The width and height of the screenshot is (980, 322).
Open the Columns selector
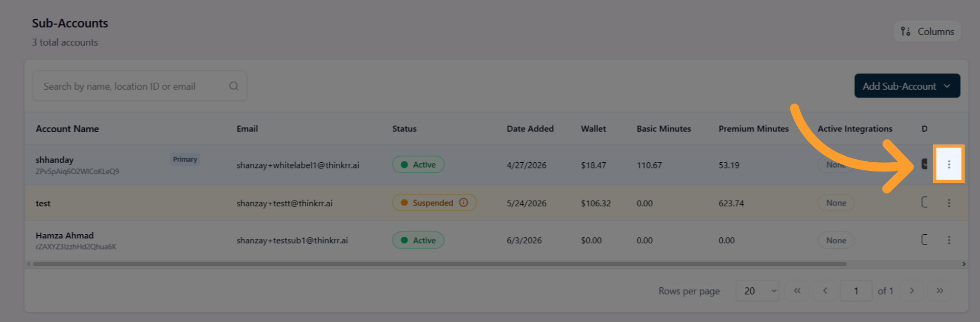927,32
